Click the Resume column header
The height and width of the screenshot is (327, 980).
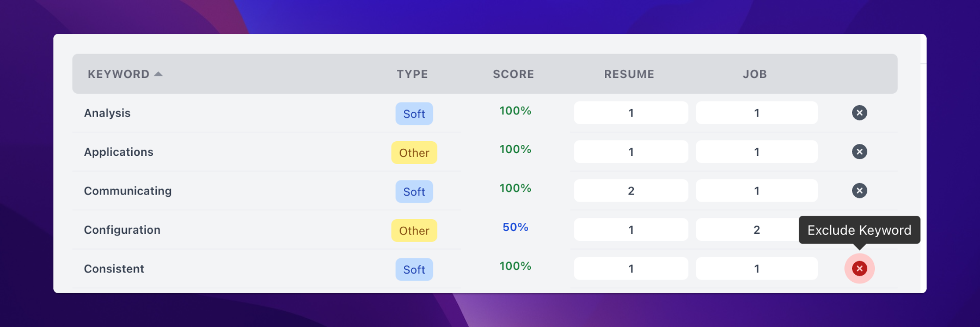(629, 74)
